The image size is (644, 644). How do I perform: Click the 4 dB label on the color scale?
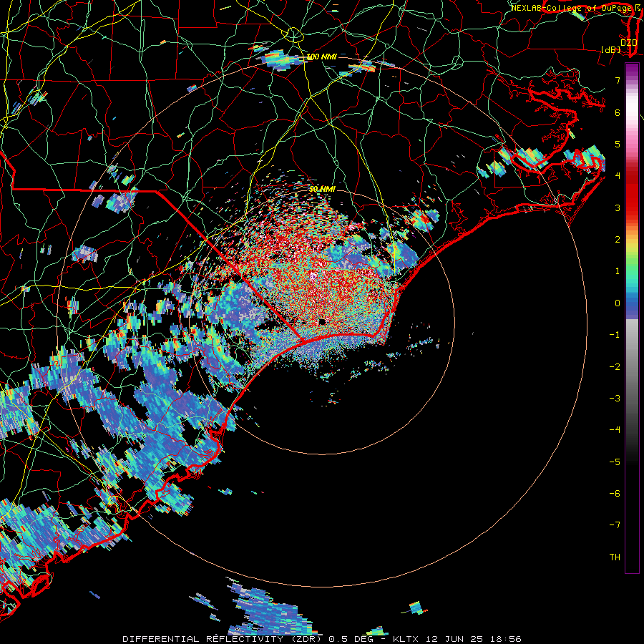[x=618, y=176]
